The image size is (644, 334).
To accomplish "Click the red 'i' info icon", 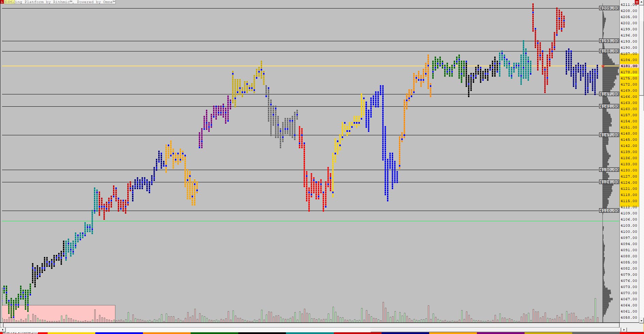I will [2, 2].
